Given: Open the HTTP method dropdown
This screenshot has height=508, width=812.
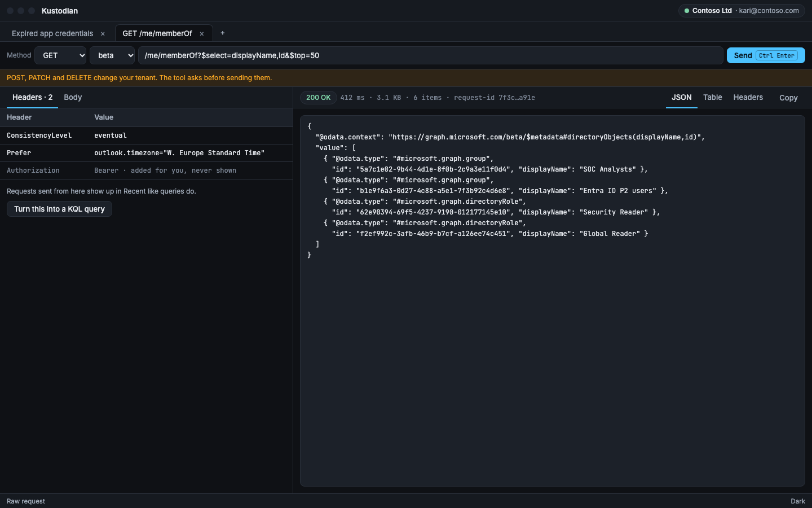Looking at the screenshot, I should [x=60, y=55].
